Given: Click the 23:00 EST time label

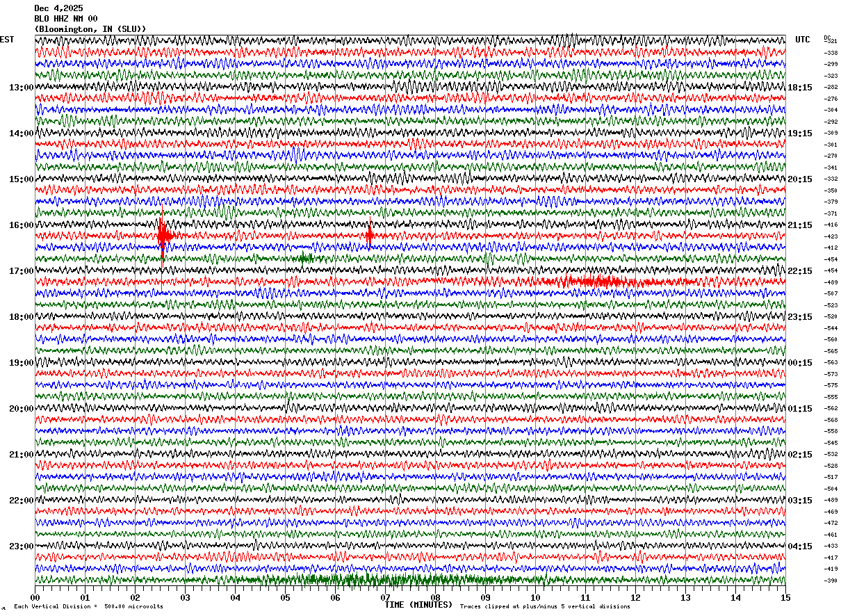Looking at the screenshot, I should click(21, 546).
